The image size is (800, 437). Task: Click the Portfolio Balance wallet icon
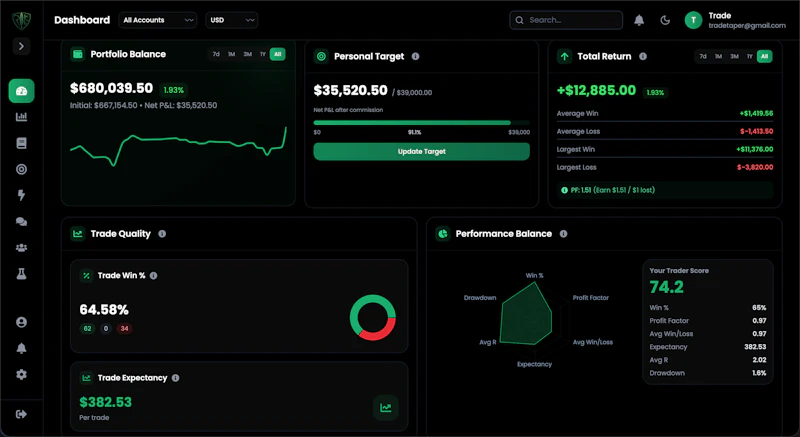78,54
